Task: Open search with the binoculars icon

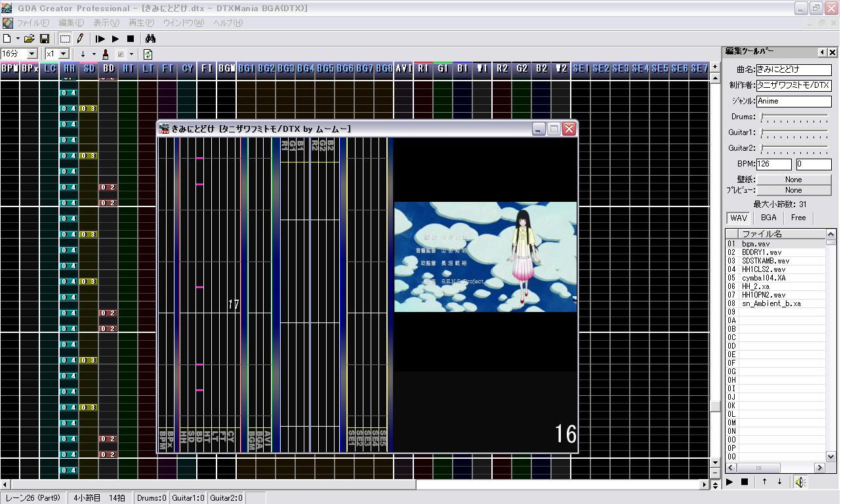Action: (x=150, y=39)
